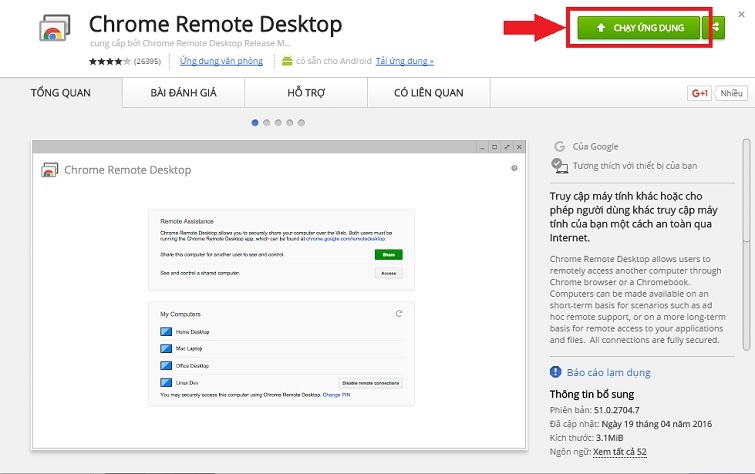Switch to the BÀI ĐÁNH GIÁ tab
755x474 pixels.
coord(183,93)
